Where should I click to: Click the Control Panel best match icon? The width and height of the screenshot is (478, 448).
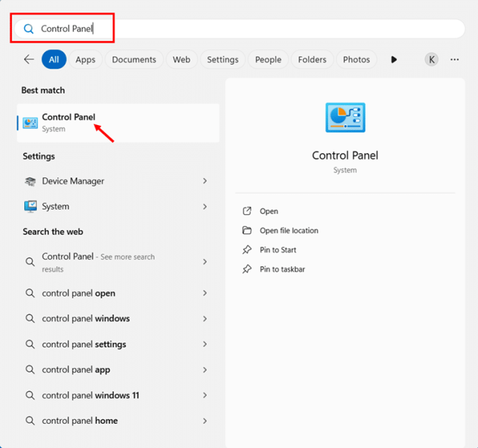point(30,123)
